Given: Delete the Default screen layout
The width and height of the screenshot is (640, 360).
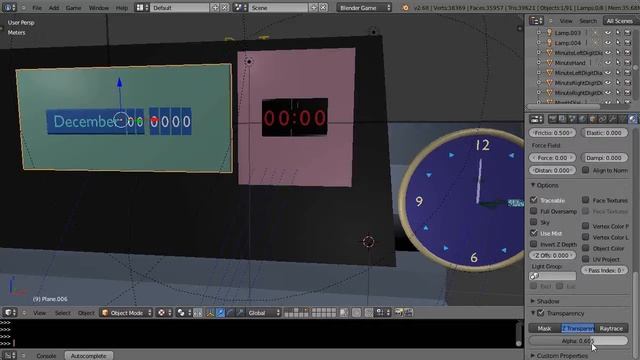Looking at the screenshot, I should pos(224,7).
